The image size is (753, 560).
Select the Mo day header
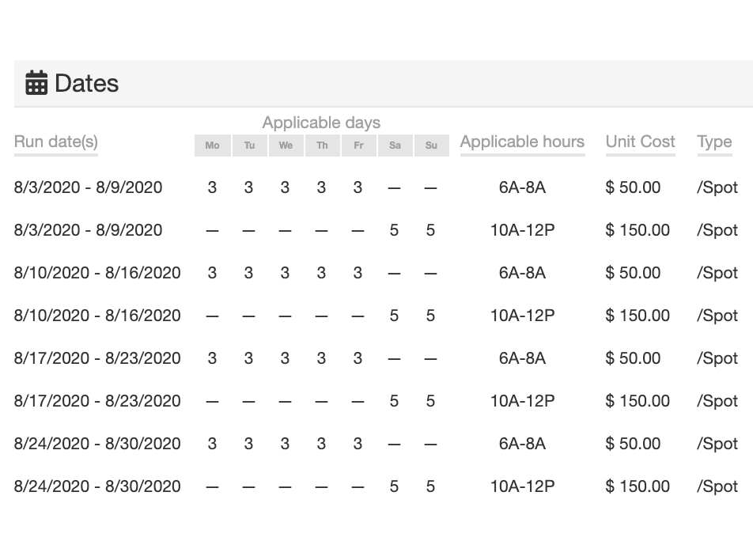212,146
